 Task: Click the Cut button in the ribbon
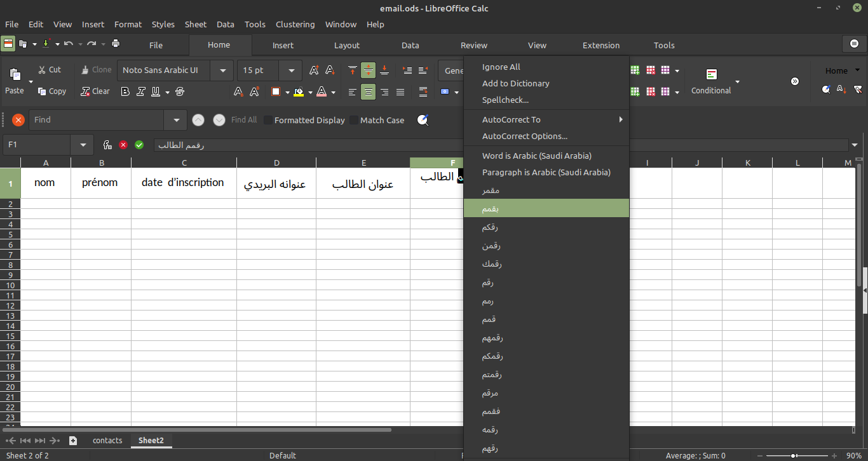[50, 70]
